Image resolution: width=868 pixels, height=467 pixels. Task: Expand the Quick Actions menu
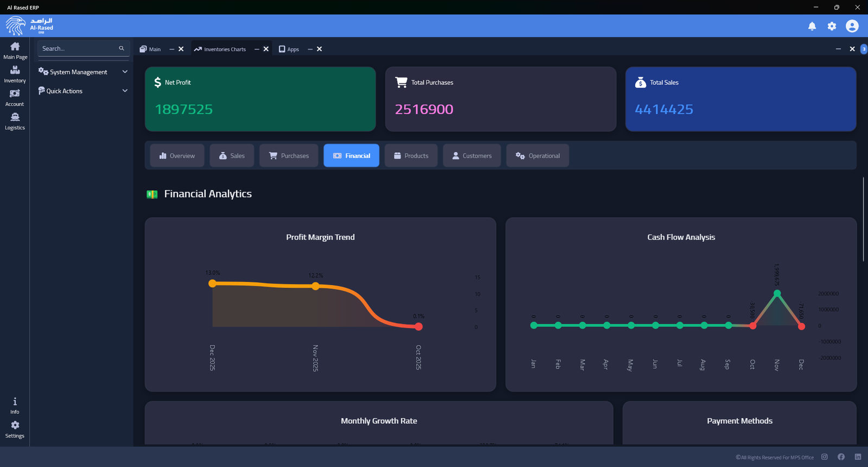tap(83, 91)
